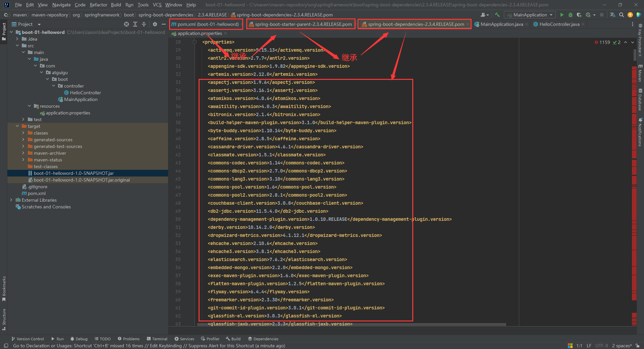The width and height of the screenshot is (644, 349).
Task: Collapse all in Project panel toolbar
Action: click(x=144, y=24)
